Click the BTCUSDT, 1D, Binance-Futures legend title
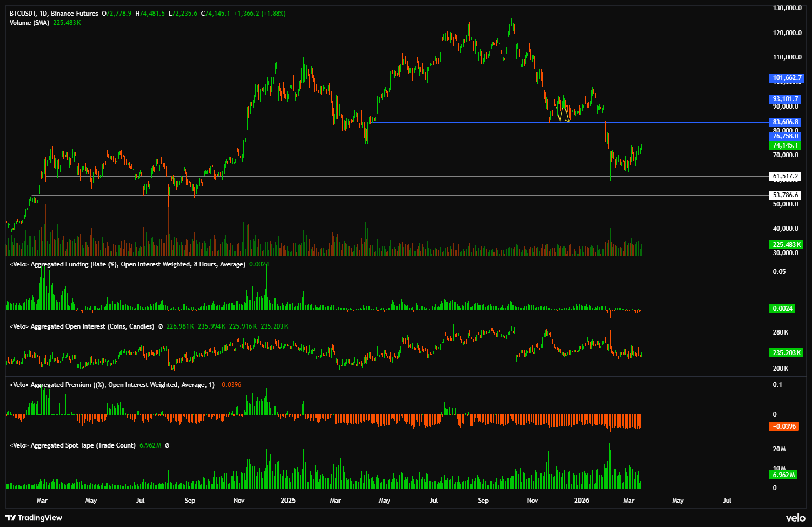812x527 pixels. pos(54,13)
